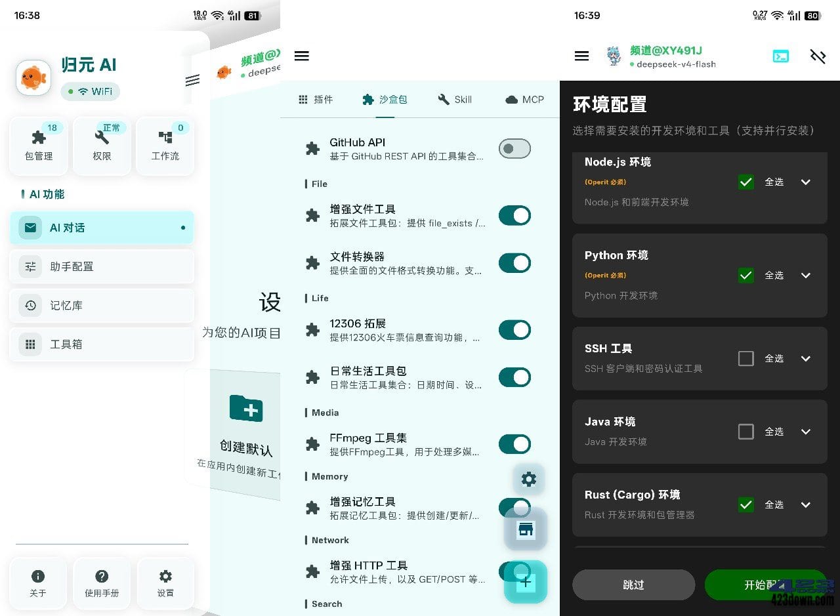Uncheck Rust (Cargo) 环境 checkbox
Image resolution: width=840 pixels, height=616 pixels.
point(745,504)
